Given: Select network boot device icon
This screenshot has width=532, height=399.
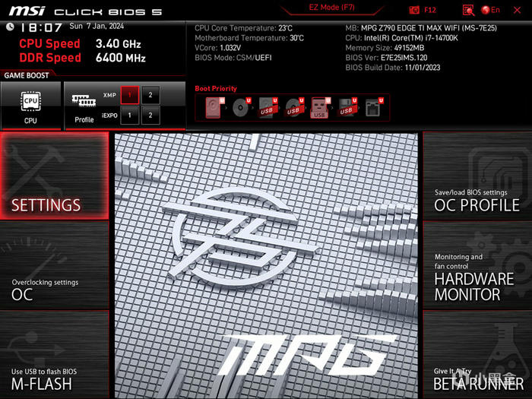Looking at the screenshot, I should [x=374, y=108].
